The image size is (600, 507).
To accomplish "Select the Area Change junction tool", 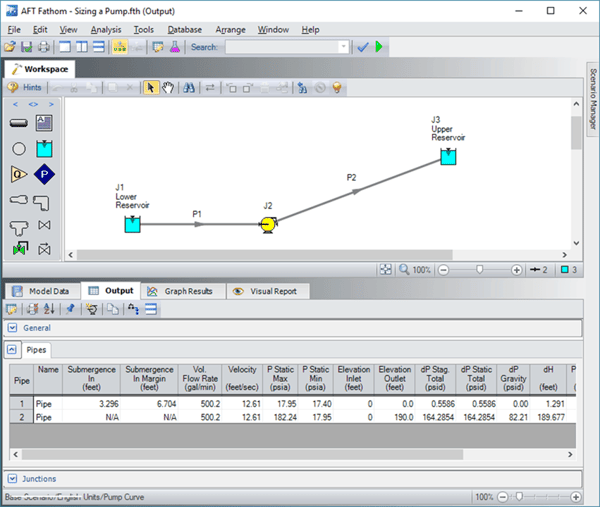I will 19,200.
